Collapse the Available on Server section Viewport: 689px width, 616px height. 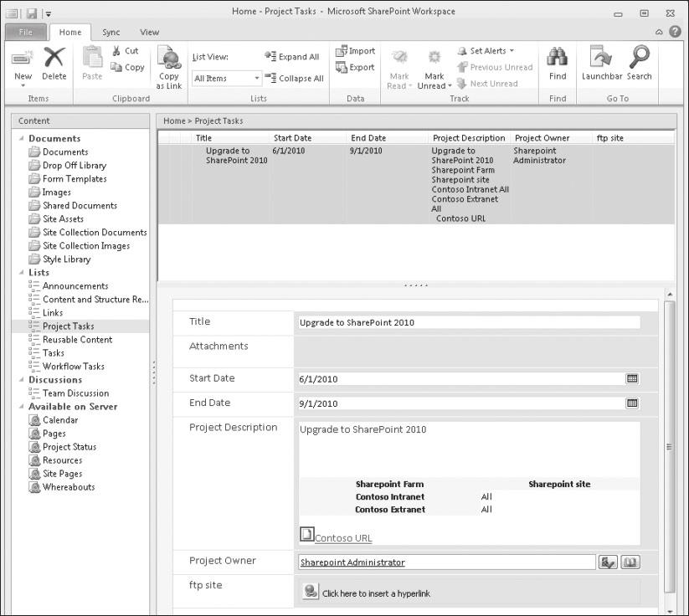[21, 407]
